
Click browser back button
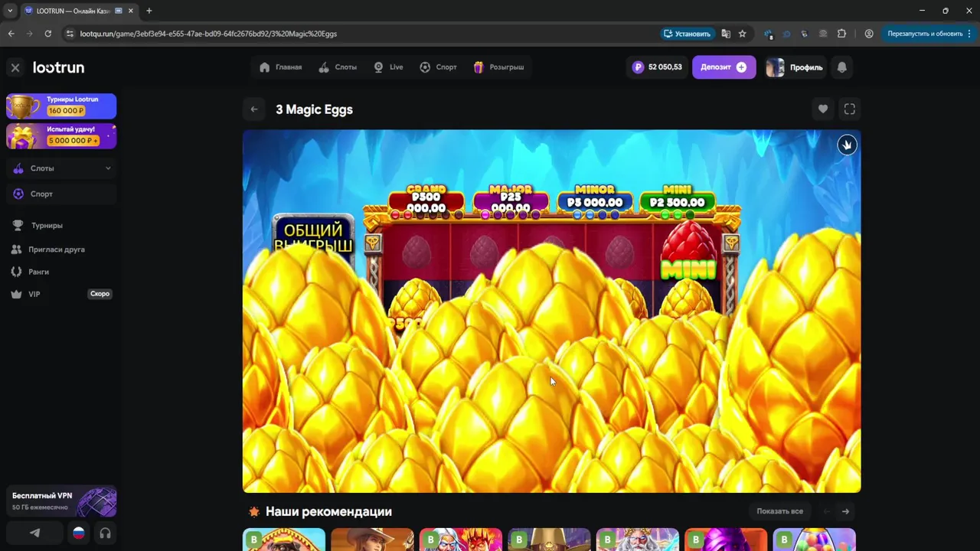tap(11, 34)
